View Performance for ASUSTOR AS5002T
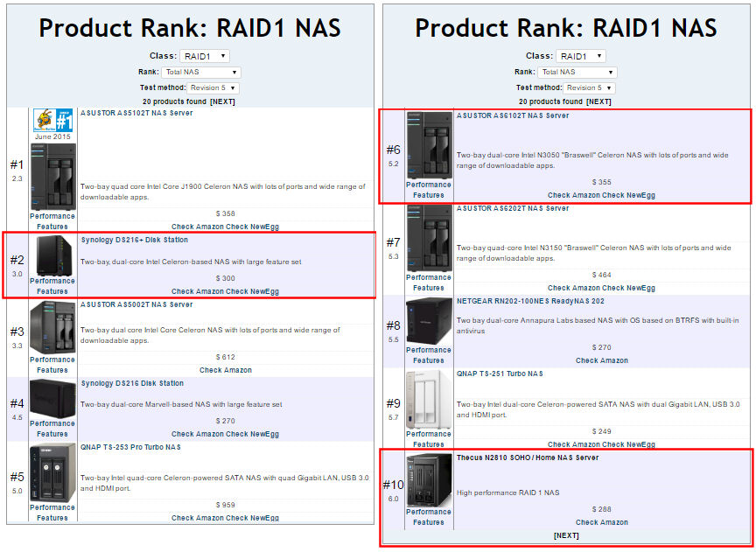 tap(52, 360)
